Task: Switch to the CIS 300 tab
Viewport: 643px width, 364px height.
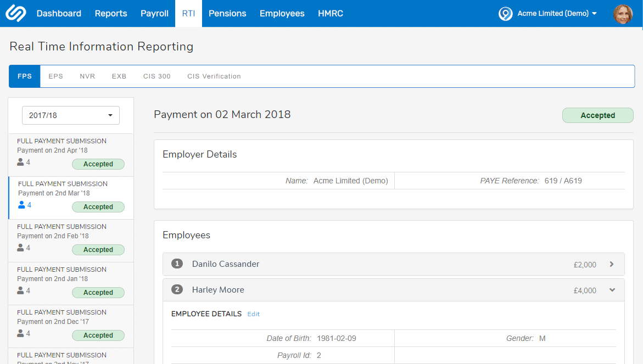Action: point(156,76)
